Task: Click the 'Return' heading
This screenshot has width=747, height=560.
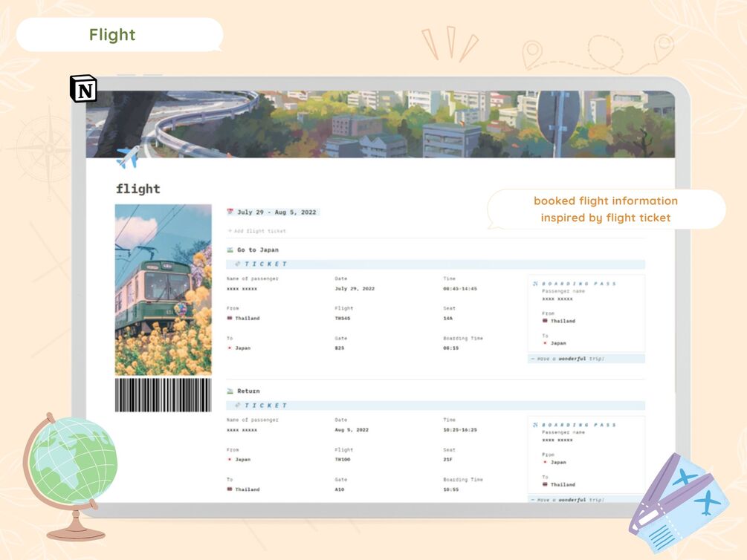Action: (249, 391)
